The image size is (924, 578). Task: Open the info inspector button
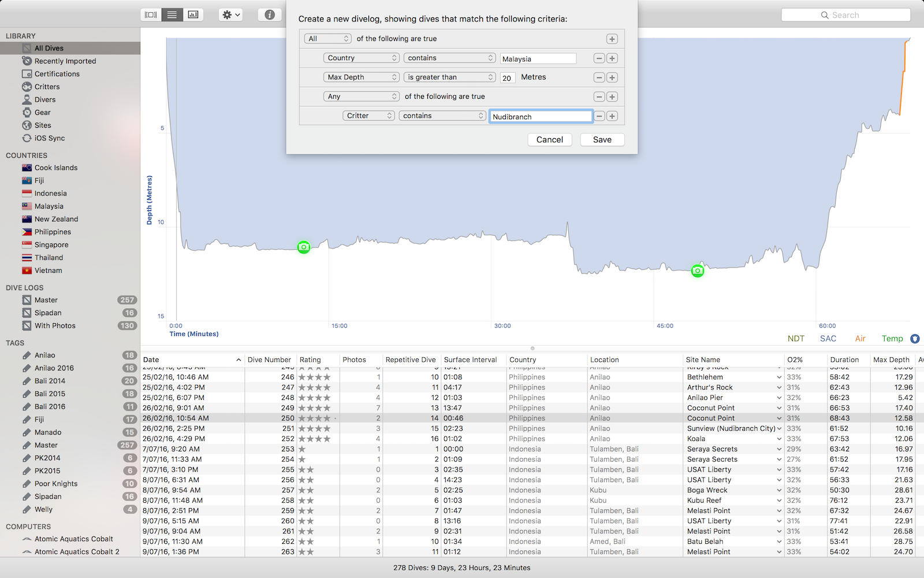(270, 15)
